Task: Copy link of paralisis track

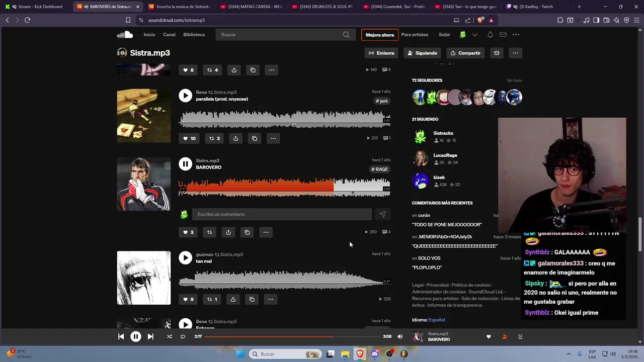Action: click(x=255, y=138)
